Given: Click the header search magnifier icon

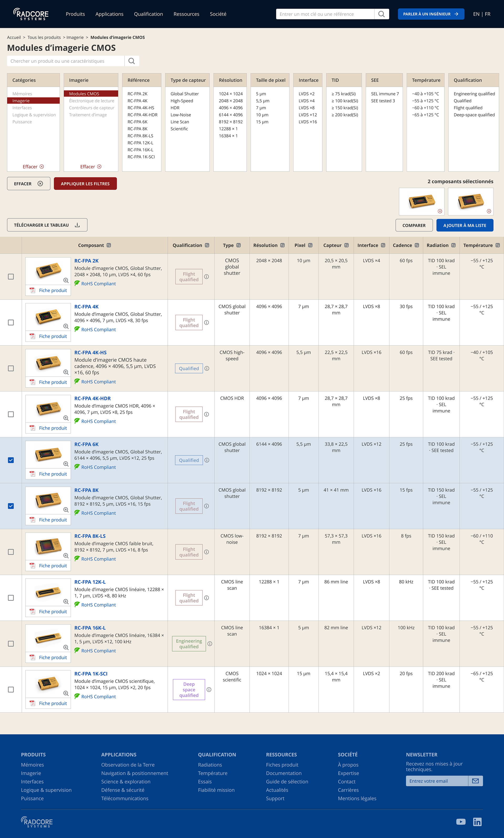Looking at the screenshot, I should click(x=381, y=14).
